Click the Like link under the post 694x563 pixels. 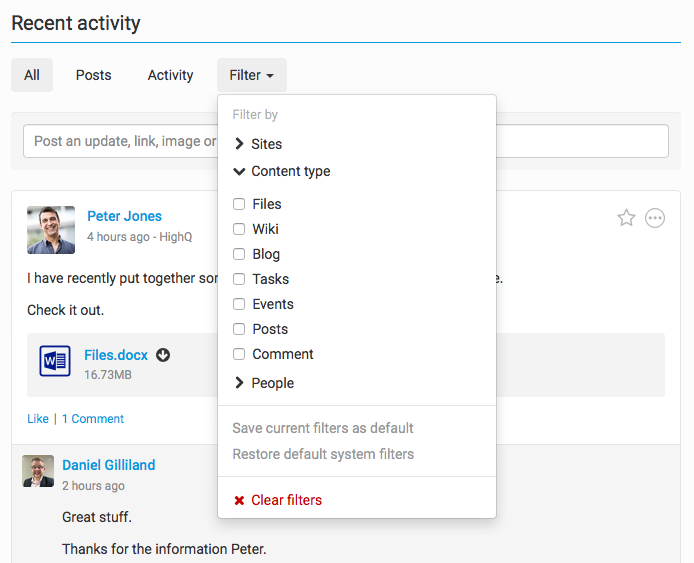(38, 419)
